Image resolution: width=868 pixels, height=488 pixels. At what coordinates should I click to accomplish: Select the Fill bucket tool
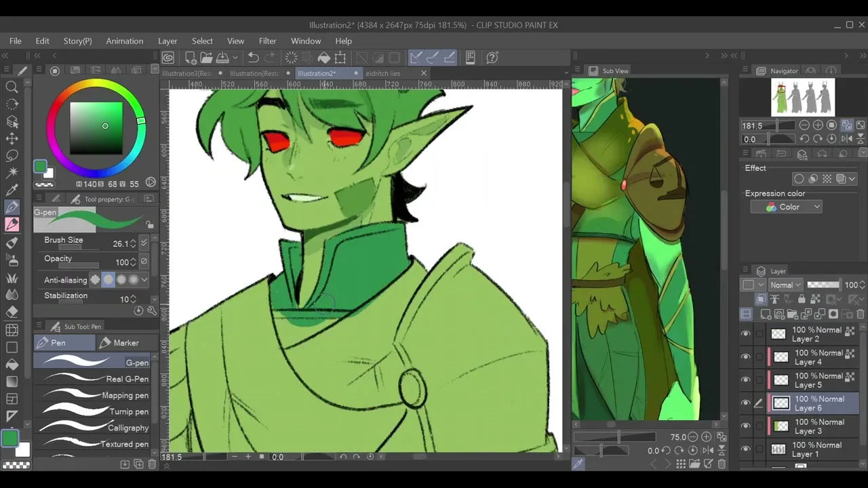[x=12, y=364]
